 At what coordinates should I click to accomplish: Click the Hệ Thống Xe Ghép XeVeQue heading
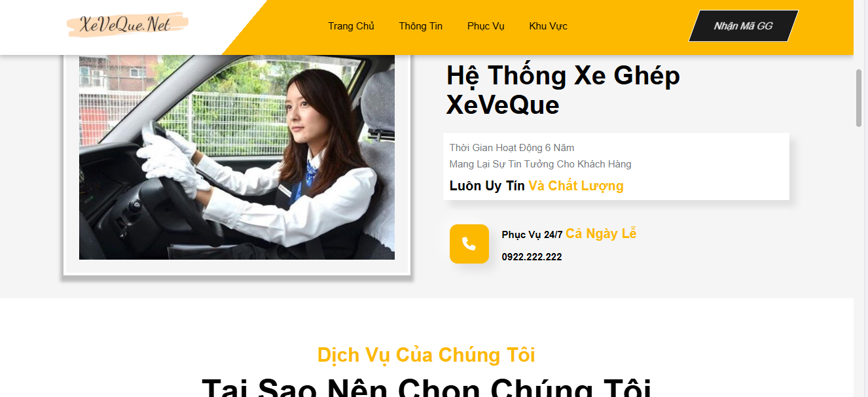[x=563, y=90]
